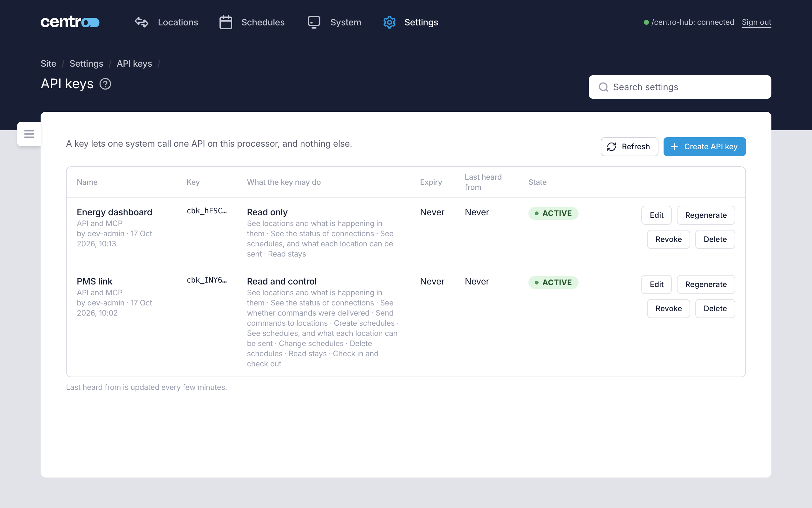Go to Settings breadcrumb
This screenshot has height=508, width=812.
click(86, 63)
